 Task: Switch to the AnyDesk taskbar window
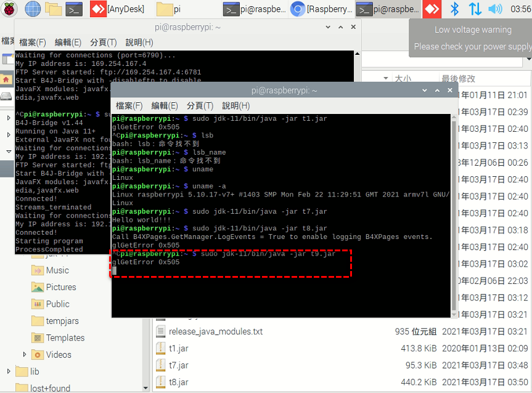(x=117, y=9)
